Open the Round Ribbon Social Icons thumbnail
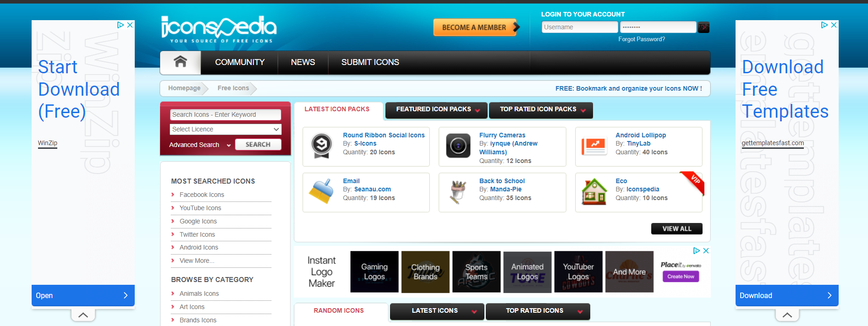868x326 pixels. 322,146
